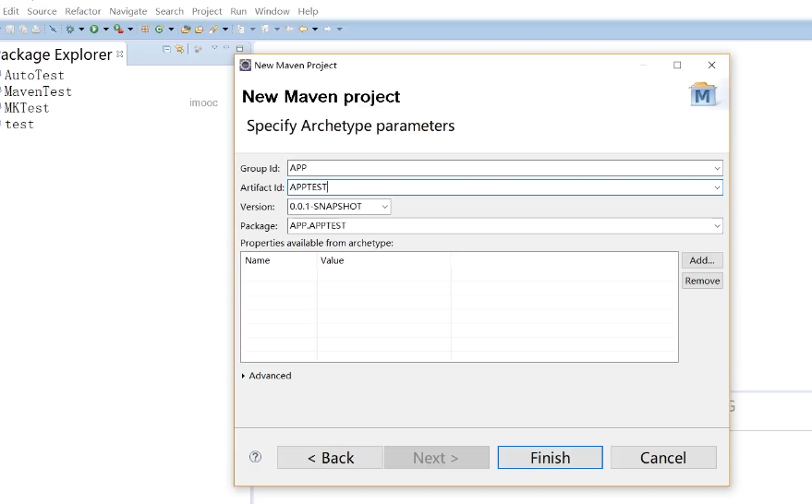Open the Help menu
The width and height of the screenshot is (812, 504).
tap(308, 11)
